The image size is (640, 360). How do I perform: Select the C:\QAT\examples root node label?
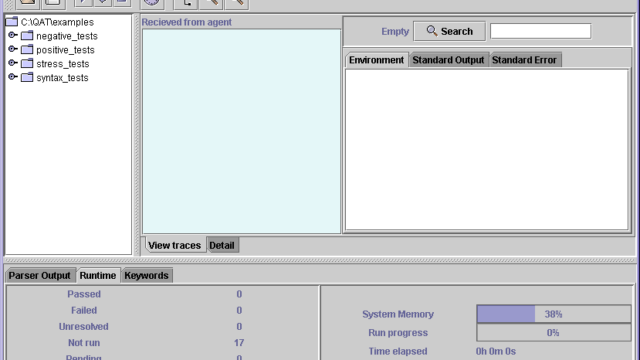(x=57, y=22)
